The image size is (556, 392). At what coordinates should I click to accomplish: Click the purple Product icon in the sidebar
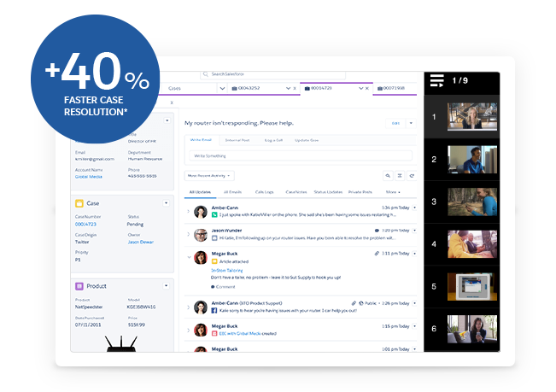[x=79, y=286]
